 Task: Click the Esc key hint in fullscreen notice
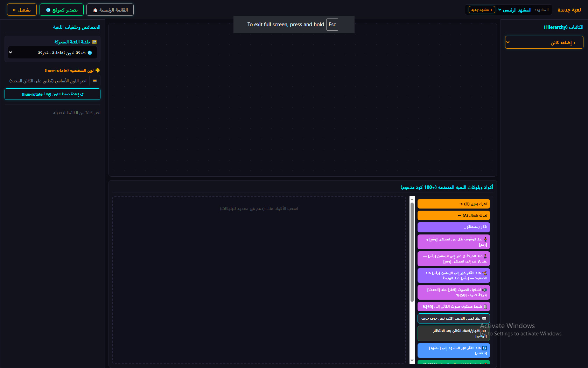pyautogui.click(x=332, y=25)
